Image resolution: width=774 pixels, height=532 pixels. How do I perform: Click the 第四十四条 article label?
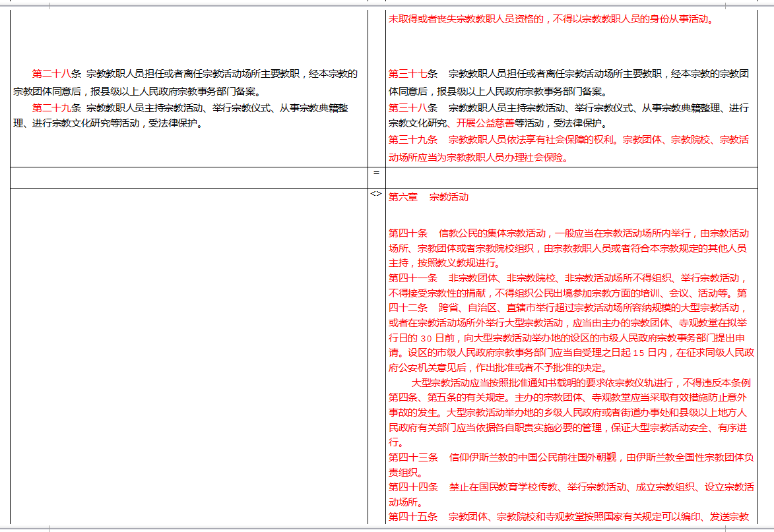pyautogui.click(x=412, y=487)
